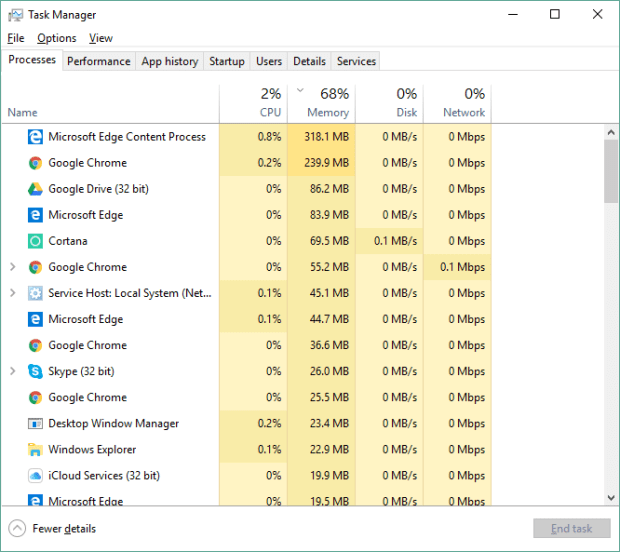This screenshot has height=552, width=620.
Task: Click icon of Google Chrome using 239.9 MB
Action: coord(35,163)
